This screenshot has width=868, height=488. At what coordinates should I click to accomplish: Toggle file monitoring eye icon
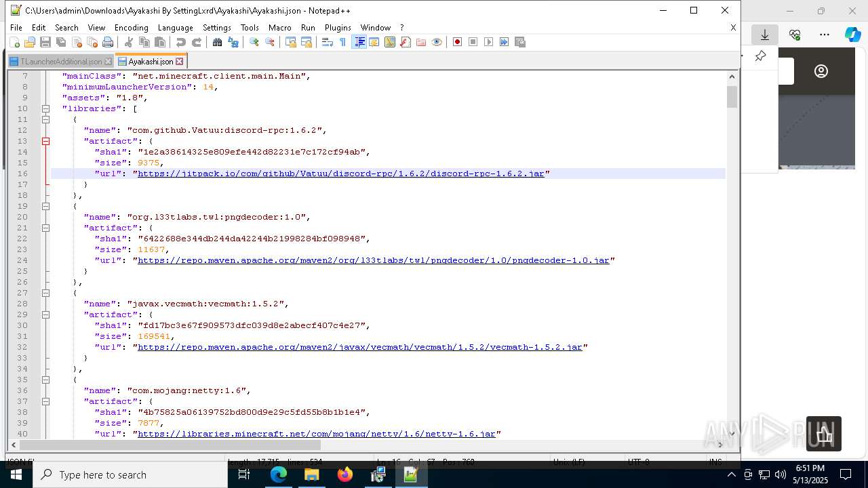(437, 42)
